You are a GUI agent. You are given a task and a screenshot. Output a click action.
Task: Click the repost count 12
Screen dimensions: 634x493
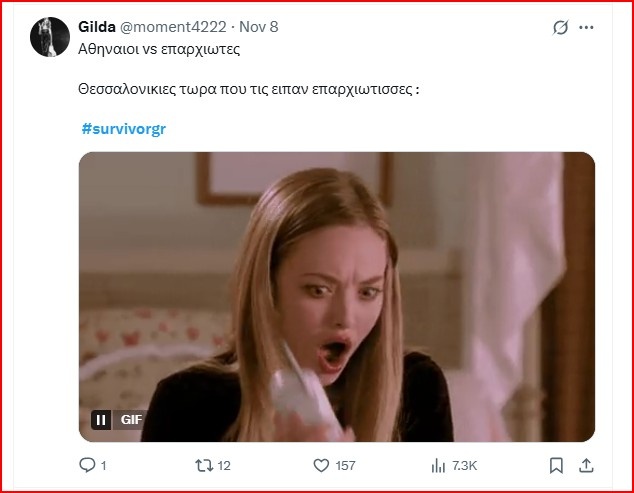point(224,466)
